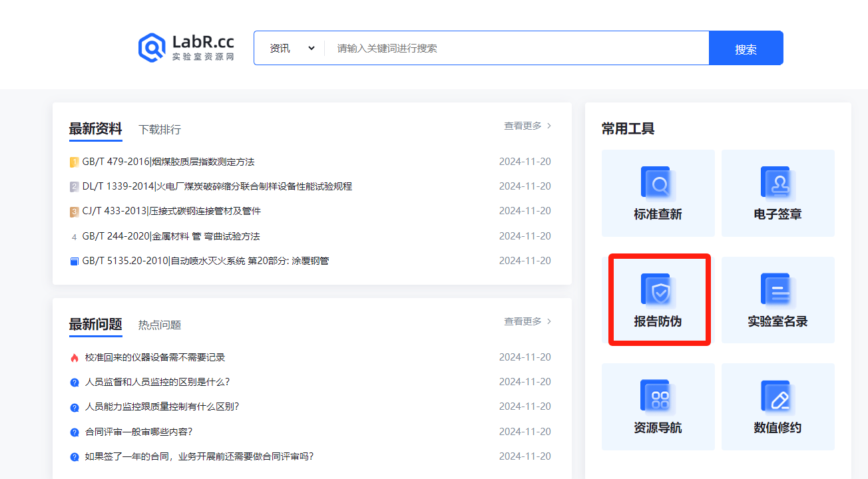The image size is (868, 479).
Task: Open question 人员监督和人员监控的区别是什么
Action: 157,382
